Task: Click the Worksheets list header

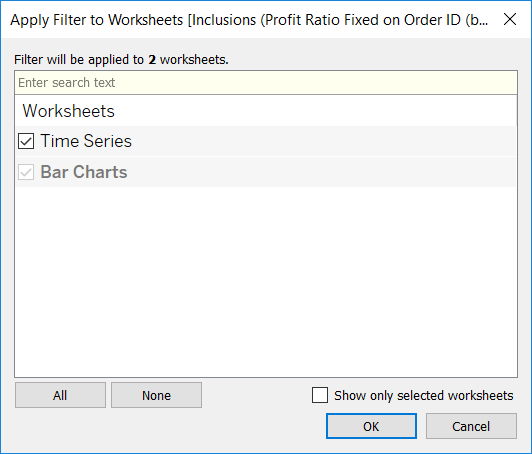Action: click(x=69, y=111)
